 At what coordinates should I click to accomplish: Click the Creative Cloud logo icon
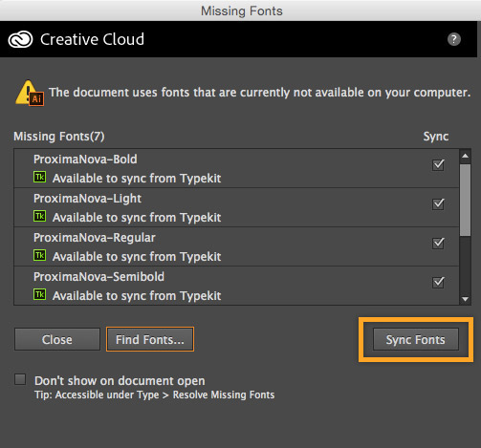(x=20, y=39)
